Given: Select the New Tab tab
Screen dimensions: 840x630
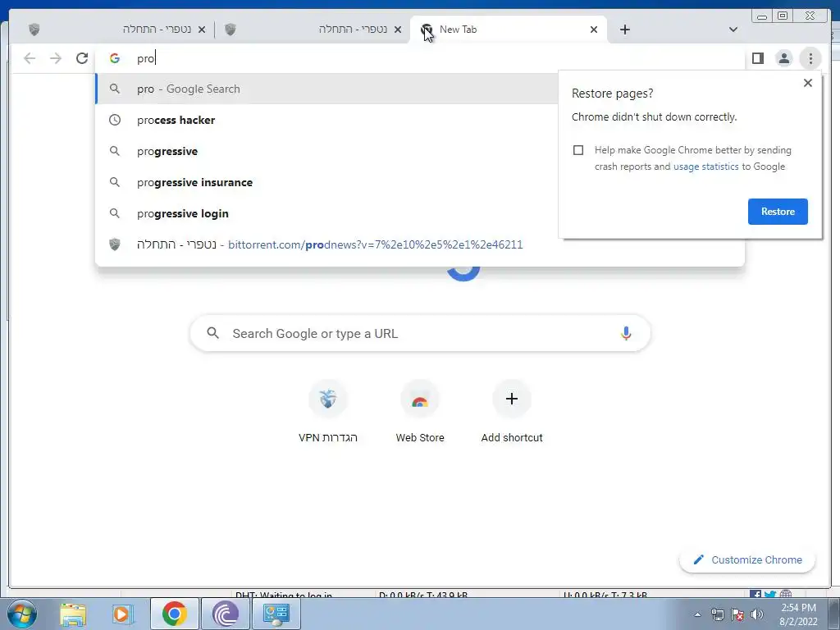Looking at the screenshot, I should coord(509,30).
